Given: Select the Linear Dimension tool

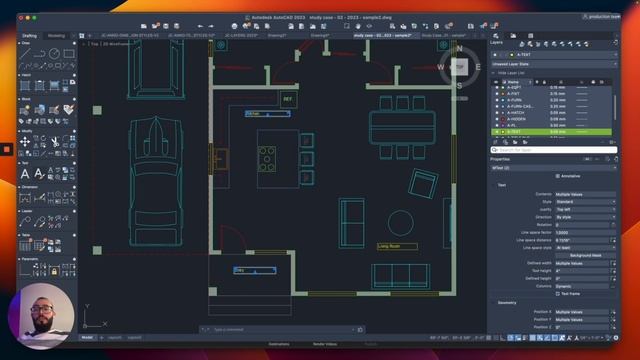Looking at the screenshot, I should pos(25,198).
